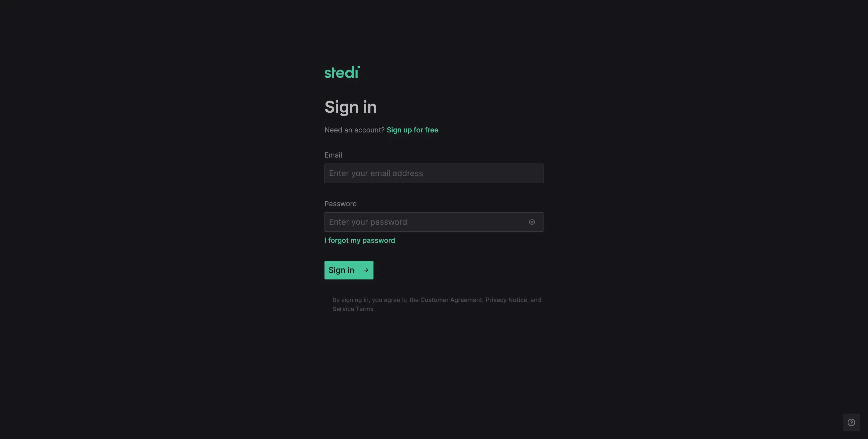The height and width of the screenshot is (439, 868).
Task: Click the Sign in text on green button
Action: pos(341,270)
